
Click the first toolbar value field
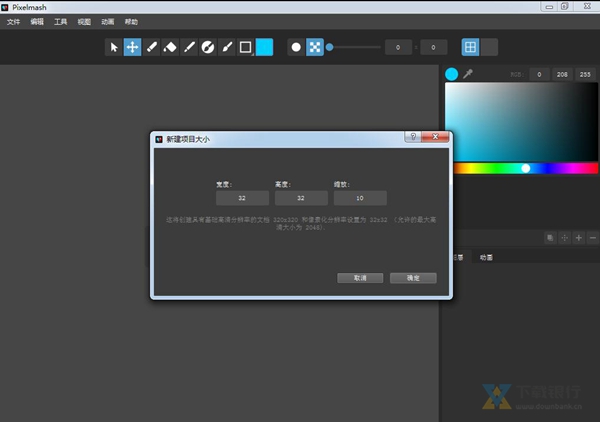point(398,47)
